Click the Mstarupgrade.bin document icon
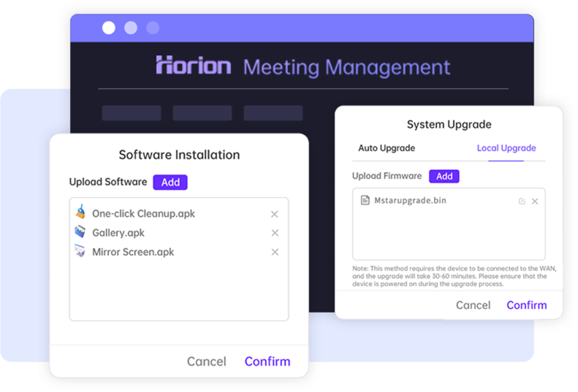578x392 pixels. click(x=365, y=200)
